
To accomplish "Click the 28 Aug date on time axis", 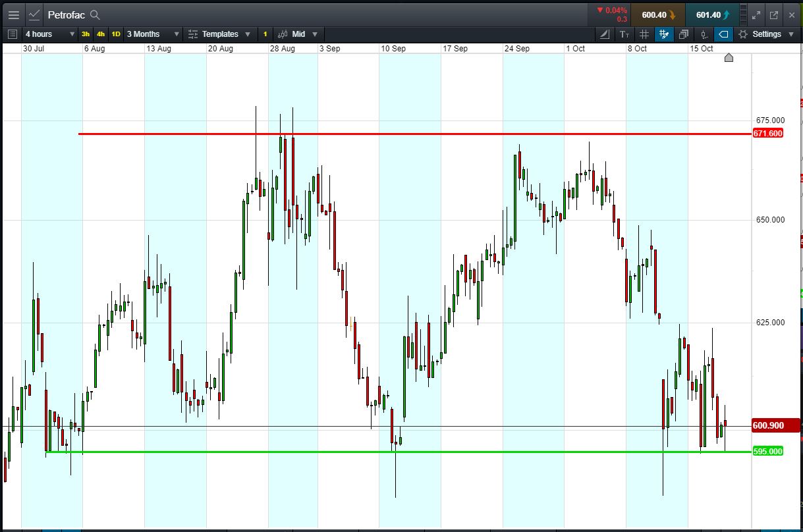I will point(283,49).
